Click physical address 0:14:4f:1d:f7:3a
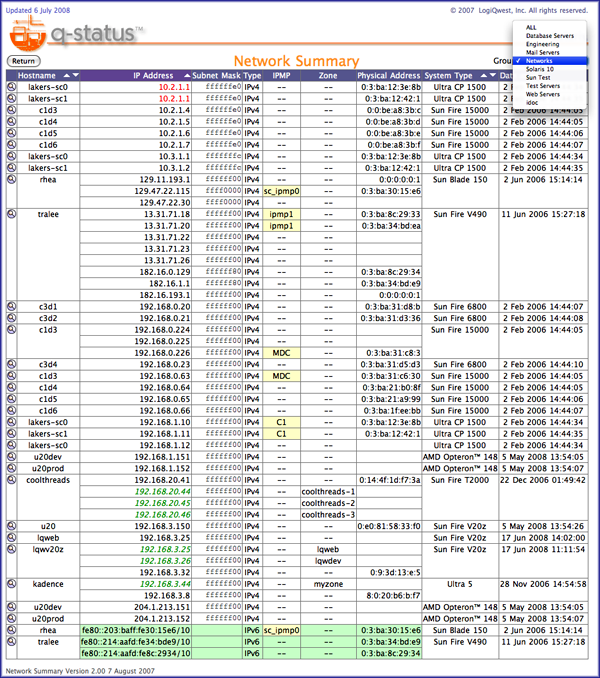Image resolution: width=600 pixels, height=678 pixels. (x=389, y=480)
